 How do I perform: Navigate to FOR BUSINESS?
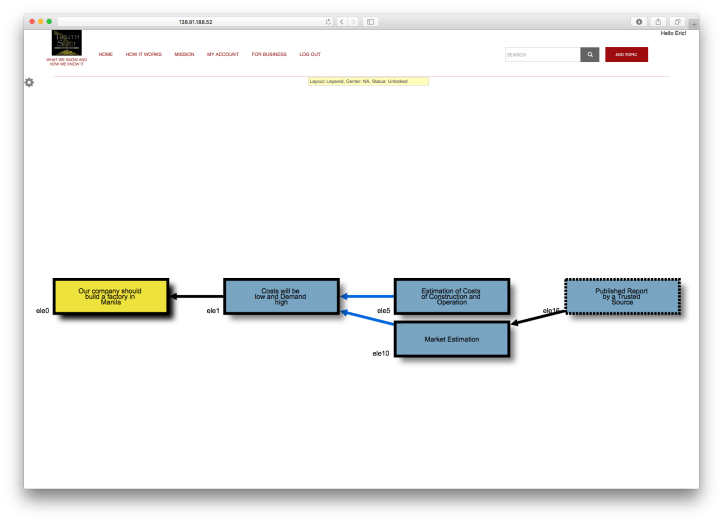269,54
